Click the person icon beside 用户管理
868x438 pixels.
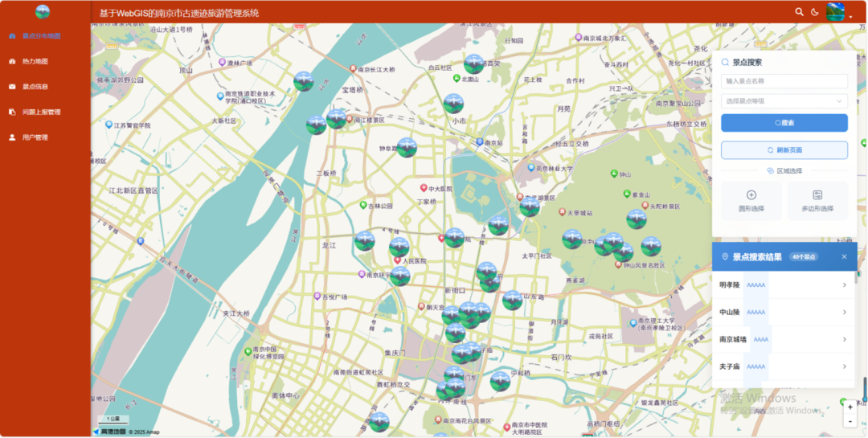coord(12,137)
